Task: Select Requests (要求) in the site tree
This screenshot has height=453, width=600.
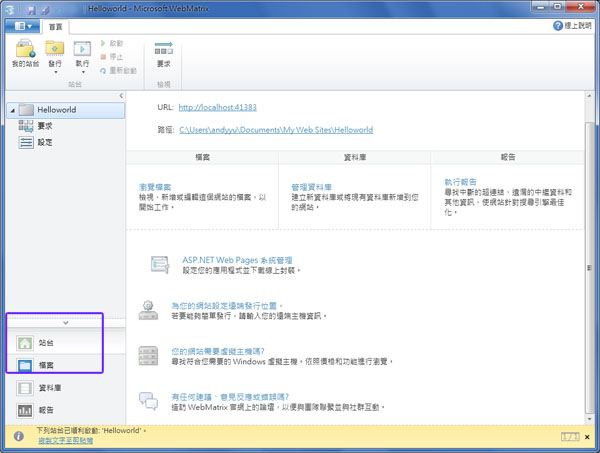Action: 45,126
